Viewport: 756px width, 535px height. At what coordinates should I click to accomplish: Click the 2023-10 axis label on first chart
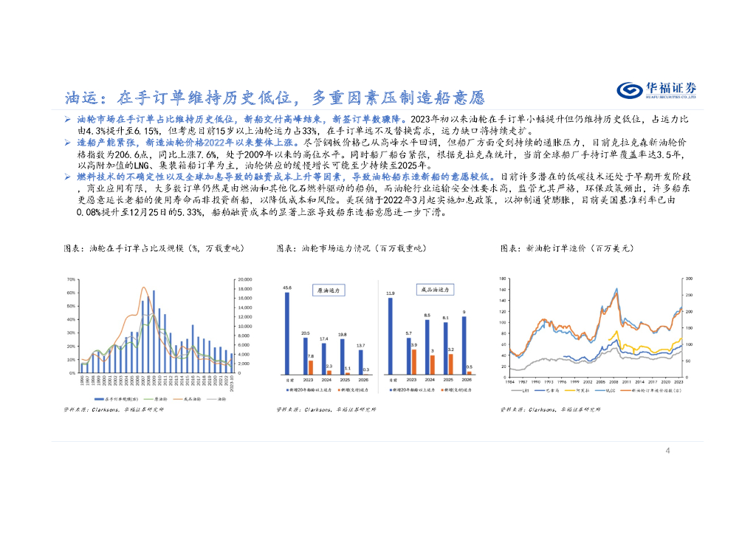click(x=232, y=384)
